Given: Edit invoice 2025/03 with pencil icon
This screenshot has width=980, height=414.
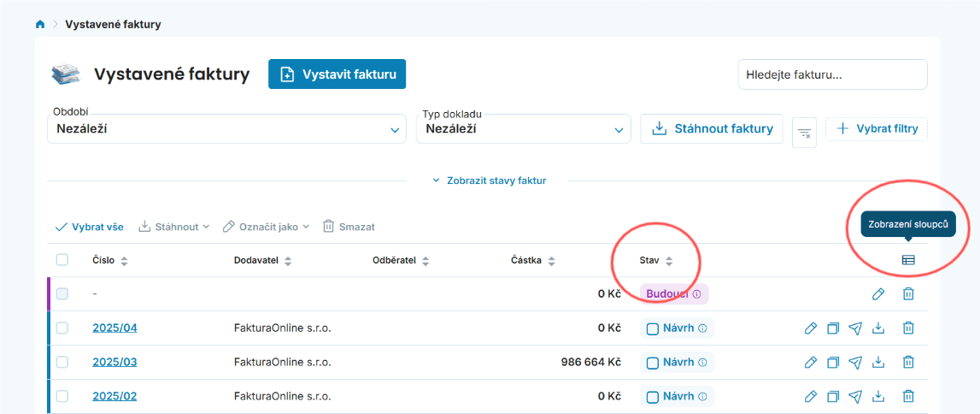Looking at the screenshot, I should (810, 362).
